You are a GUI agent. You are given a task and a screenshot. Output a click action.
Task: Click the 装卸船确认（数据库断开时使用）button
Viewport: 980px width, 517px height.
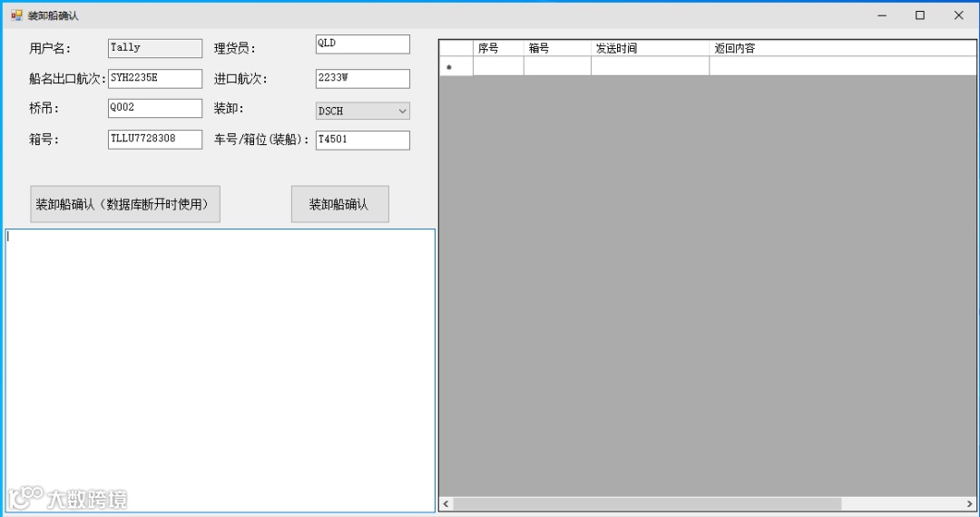125,203
